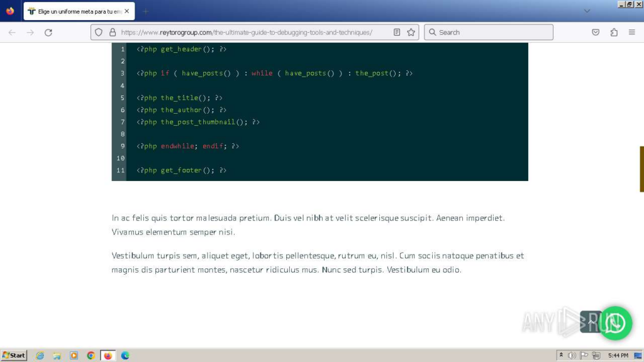This screenshot has width=644, height=362.
Task: Bookmark this page with the star icon
Action: 411,33
